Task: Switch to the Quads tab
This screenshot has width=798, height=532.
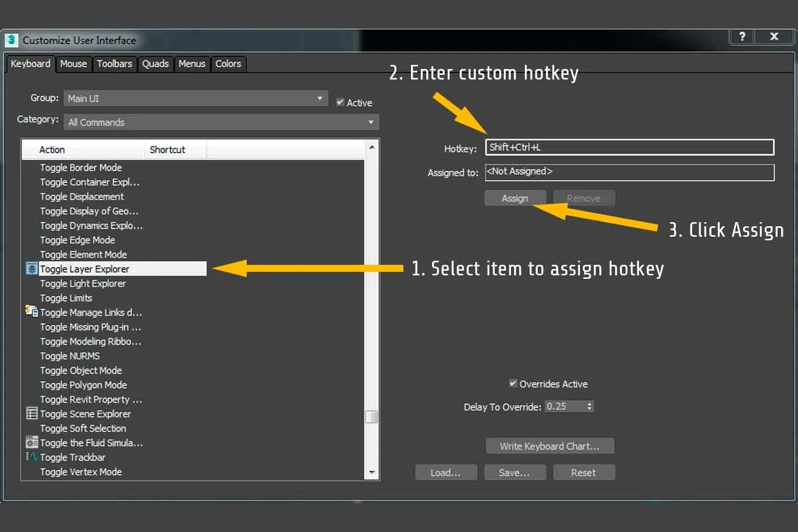Action: tap(156, 64)
